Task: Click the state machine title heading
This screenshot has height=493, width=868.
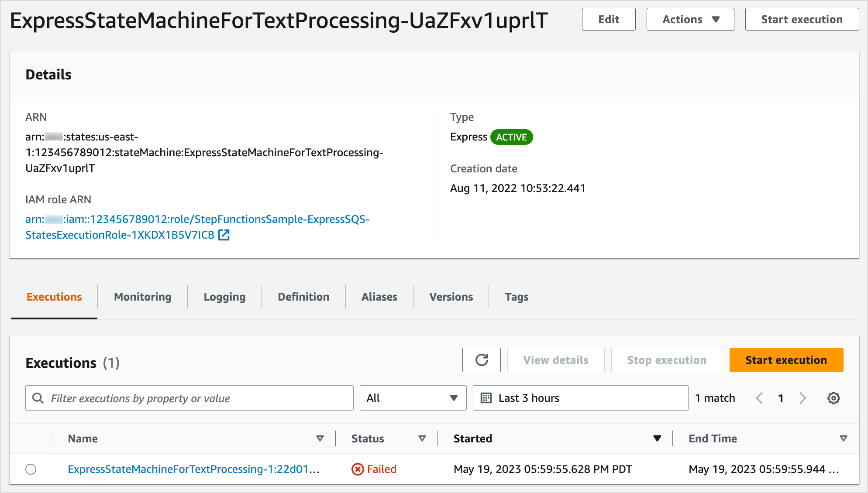Action: tap(279, 21)
